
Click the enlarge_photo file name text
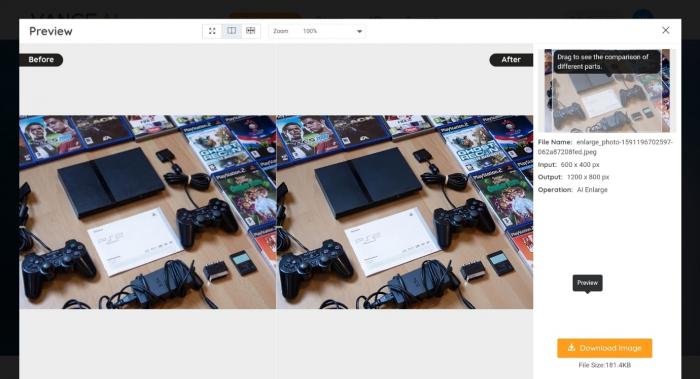point(605,147)
